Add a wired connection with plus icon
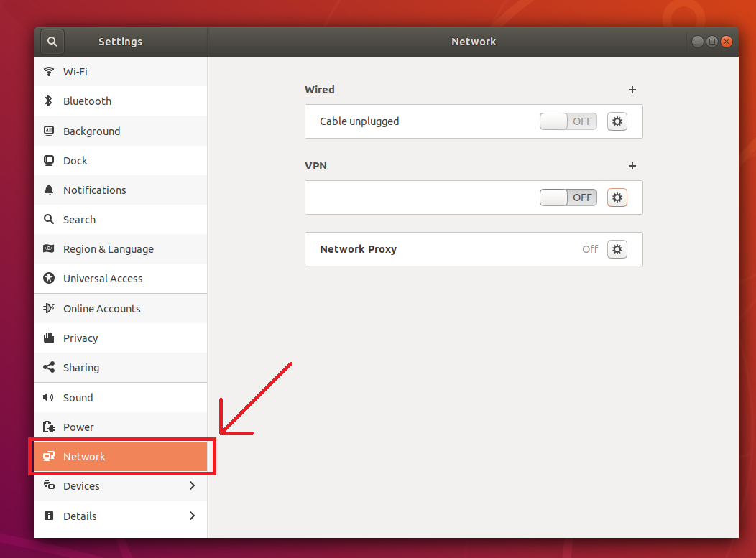Viewport: 756px width, 558px height. (x=632, y=90)
